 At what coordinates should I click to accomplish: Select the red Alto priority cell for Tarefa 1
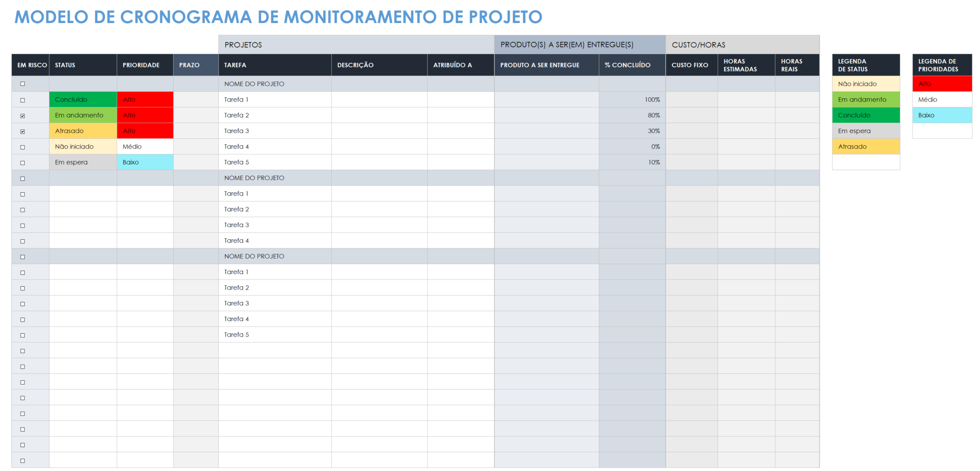coord(145,100)
